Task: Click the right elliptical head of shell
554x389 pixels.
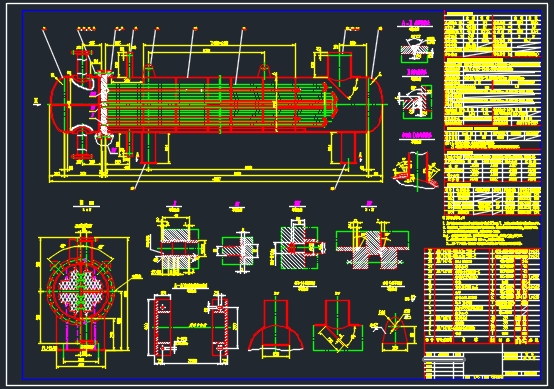Action: point(376,105)
